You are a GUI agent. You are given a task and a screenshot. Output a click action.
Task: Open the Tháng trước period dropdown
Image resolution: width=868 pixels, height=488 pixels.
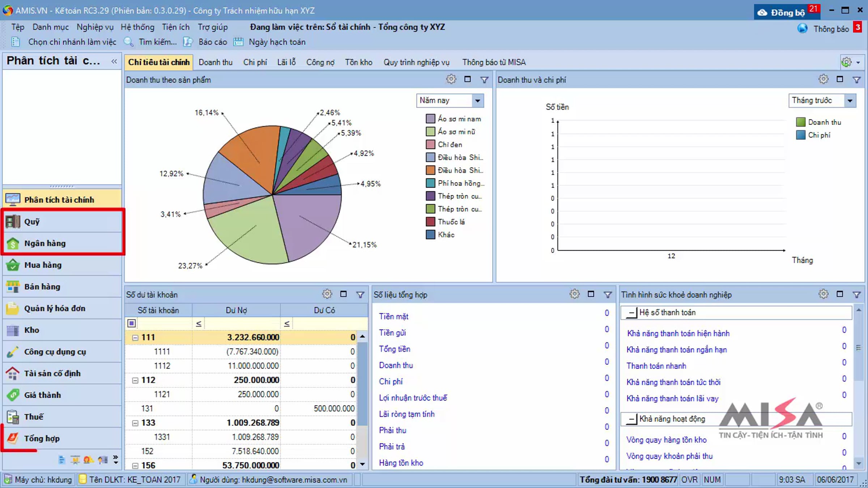coord(850,100)
